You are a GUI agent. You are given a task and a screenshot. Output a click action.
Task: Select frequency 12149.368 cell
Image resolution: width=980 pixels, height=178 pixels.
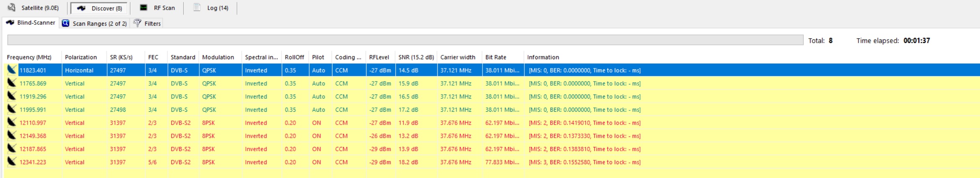click(33, 136)
